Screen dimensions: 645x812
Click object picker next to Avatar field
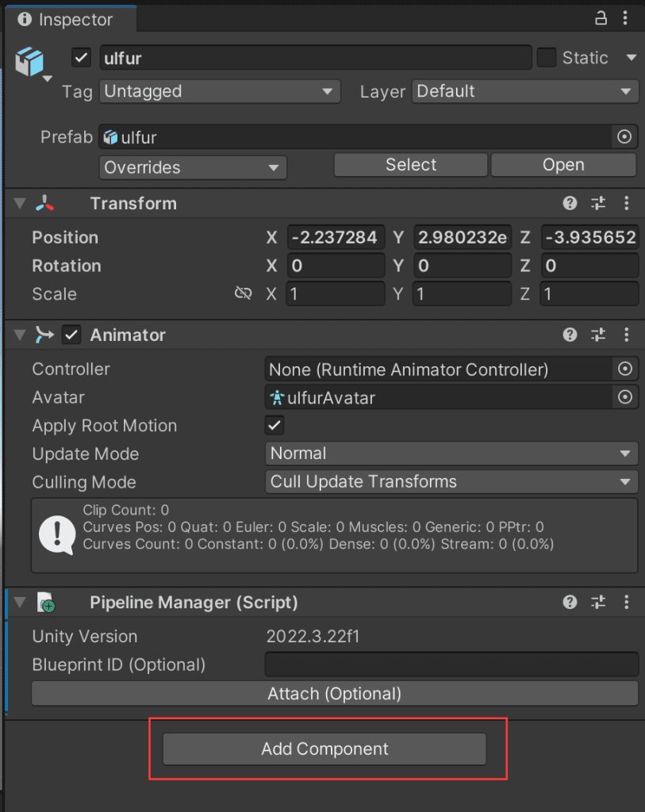click(625, 397)
